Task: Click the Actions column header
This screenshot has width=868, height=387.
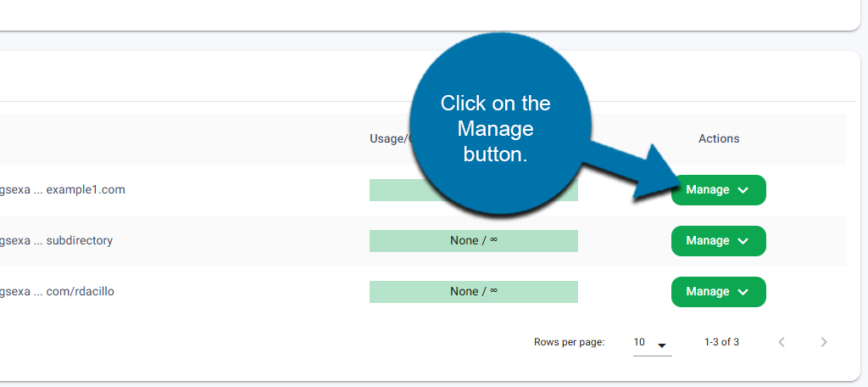Action: [719, 138]
